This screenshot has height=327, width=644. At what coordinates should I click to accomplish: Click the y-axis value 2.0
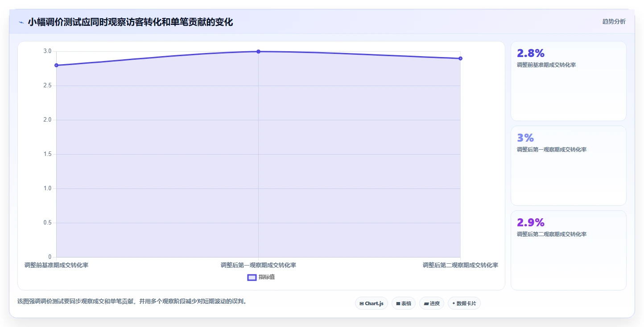pos(47,120)
